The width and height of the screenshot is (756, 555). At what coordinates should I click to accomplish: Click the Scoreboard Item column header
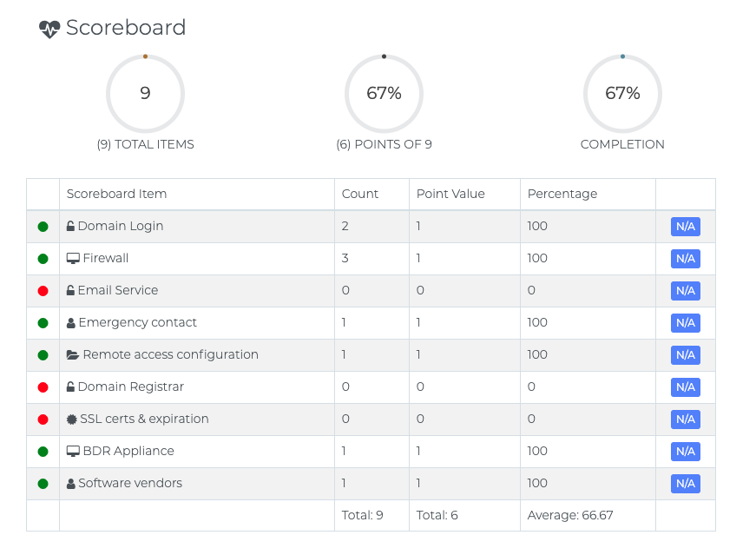click(x=116, y=194)
